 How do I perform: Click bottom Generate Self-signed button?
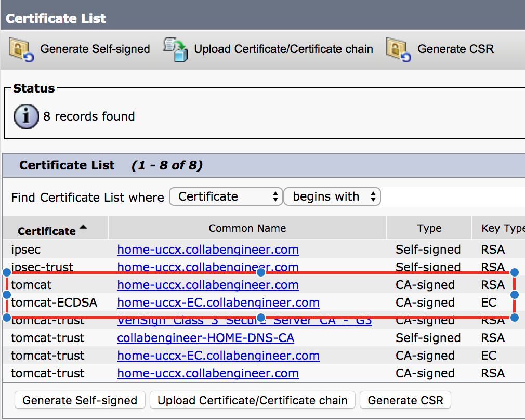(x=80, y=400)
